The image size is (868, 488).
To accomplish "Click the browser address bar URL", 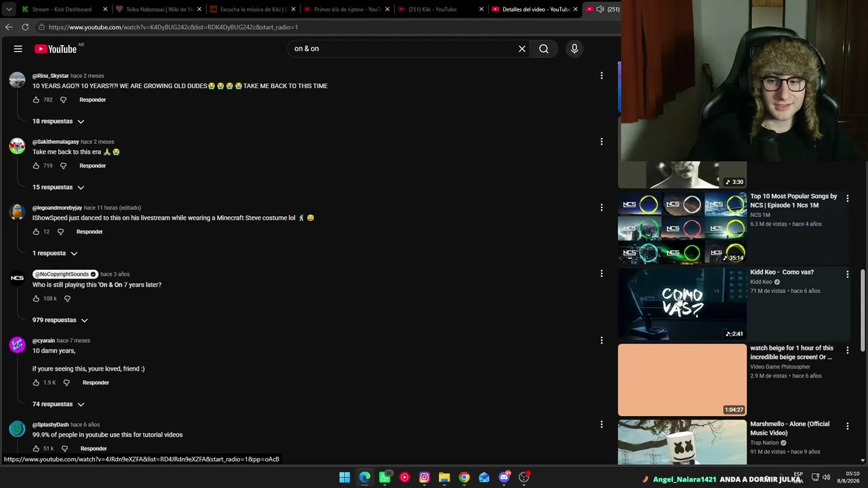I will pyautogui.click(x=173, y=27).
